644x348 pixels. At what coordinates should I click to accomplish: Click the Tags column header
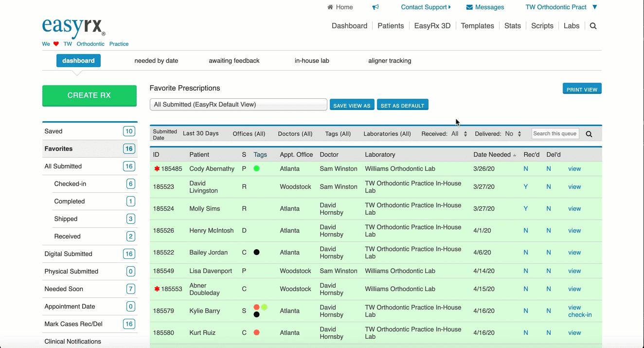tap(260, 155)
